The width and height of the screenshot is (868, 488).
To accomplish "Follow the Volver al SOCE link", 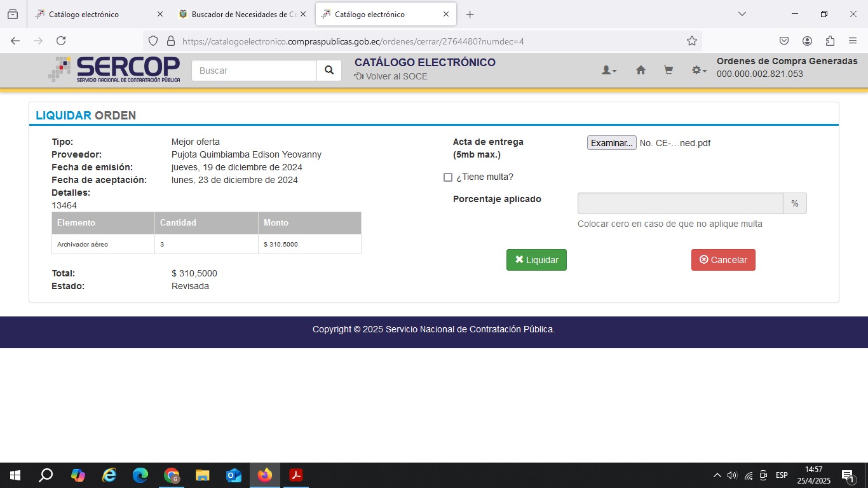I will 391,76.
